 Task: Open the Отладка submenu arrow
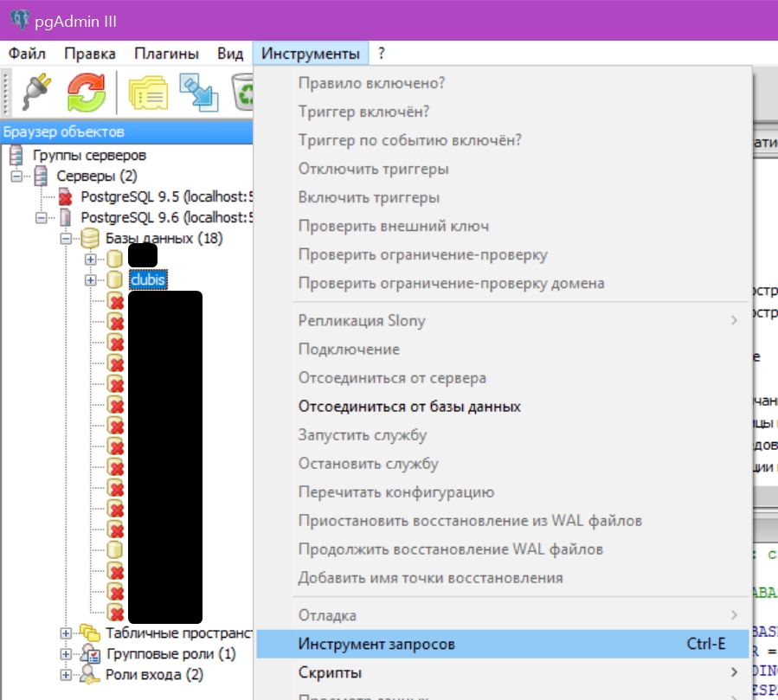pos(734,615)
